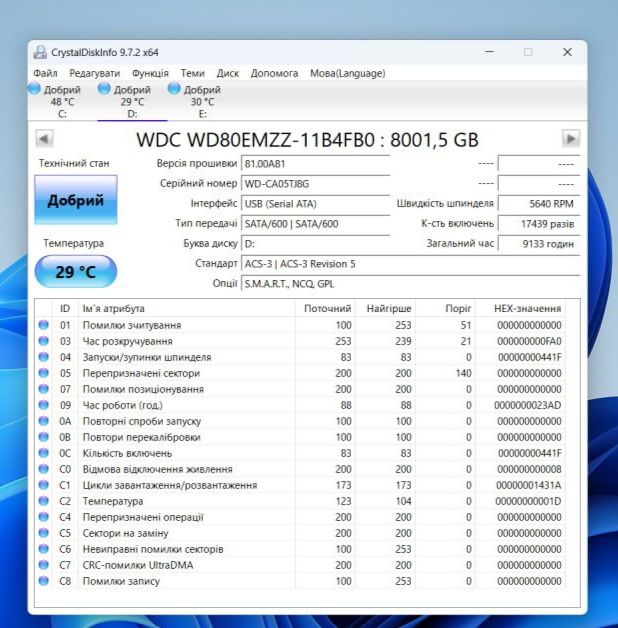Viewport: 618px width, 628px height.
Task: Select serial number field WD-CA05TJ8G
Action: click(316, 183)
